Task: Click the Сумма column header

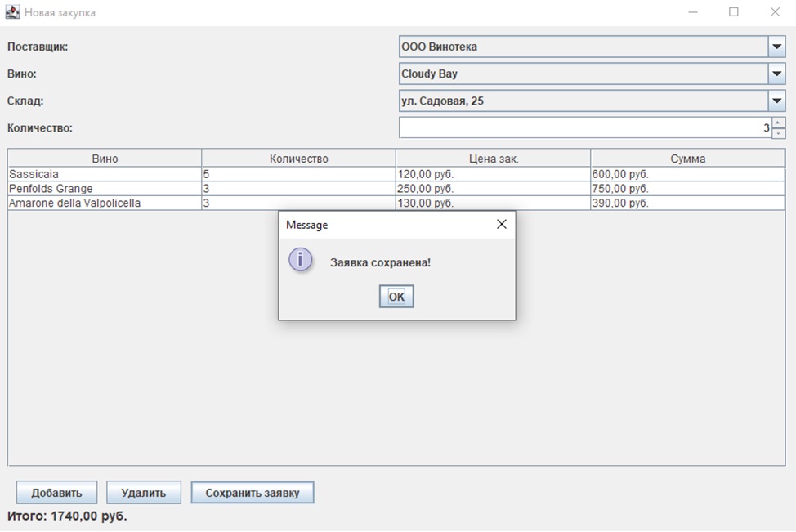Action: tap(687, 159)
